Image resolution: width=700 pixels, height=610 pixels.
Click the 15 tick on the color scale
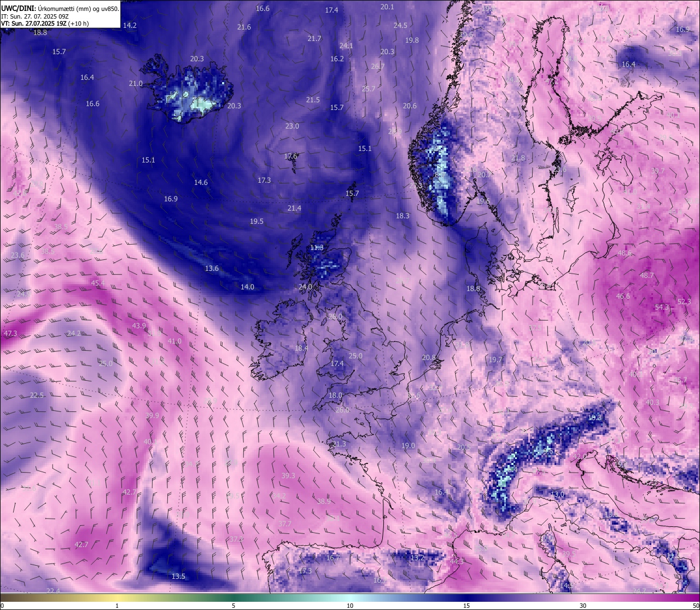466,606
